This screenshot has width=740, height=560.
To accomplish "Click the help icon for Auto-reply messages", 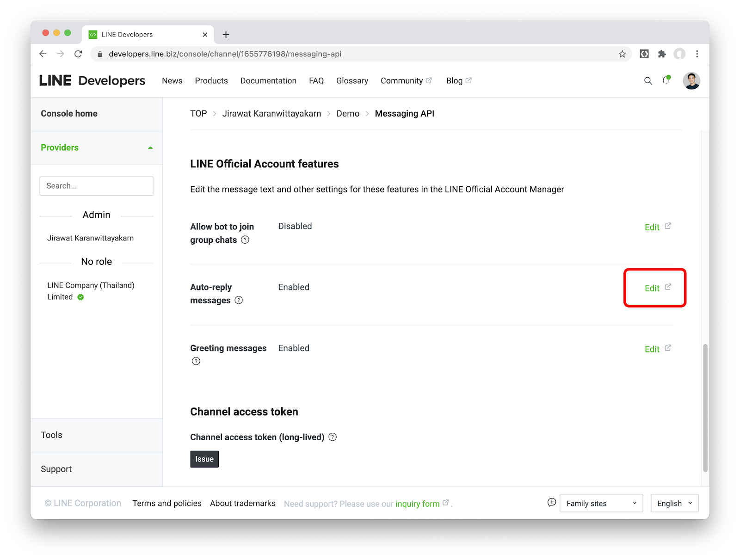I will click(x=239, y=300).
